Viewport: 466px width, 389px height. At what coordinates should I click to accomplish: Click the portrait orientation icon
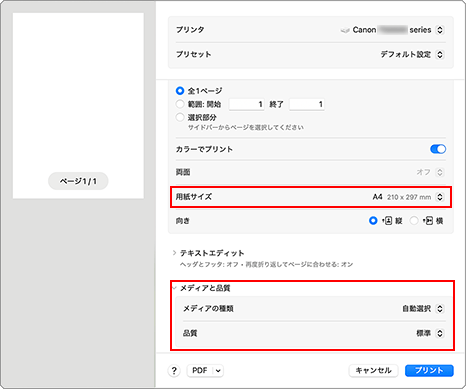click(x=387, y=221)
